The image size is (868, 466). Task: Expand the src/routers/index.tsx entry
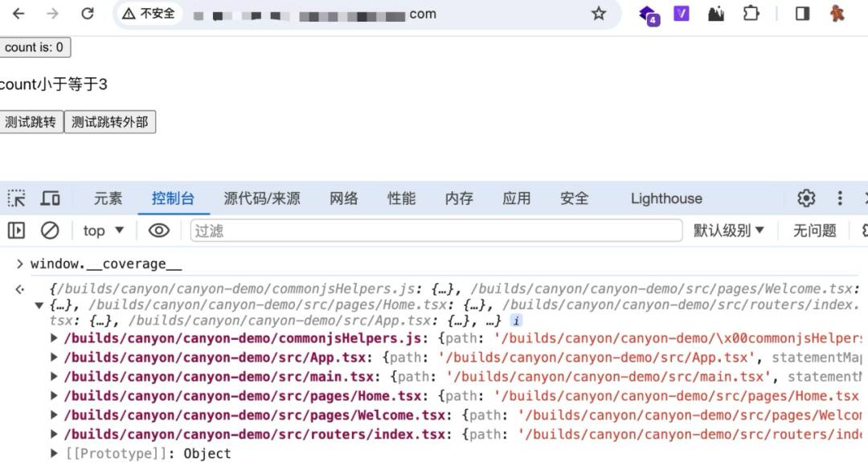point(54,435)
